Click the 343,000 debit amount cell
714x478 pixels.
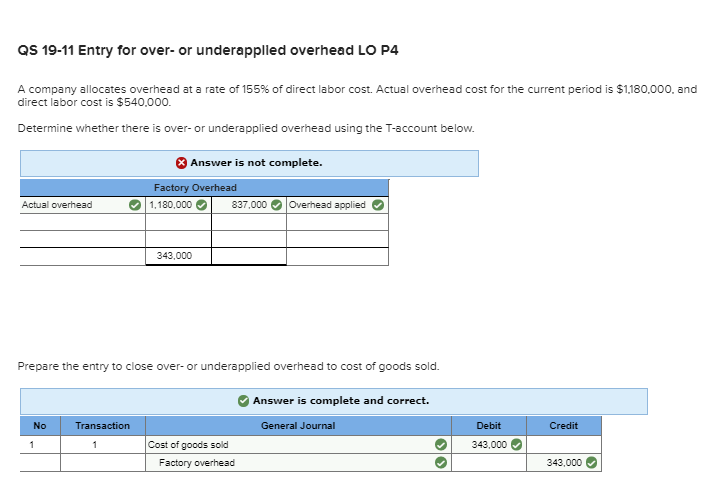point(489,444)
